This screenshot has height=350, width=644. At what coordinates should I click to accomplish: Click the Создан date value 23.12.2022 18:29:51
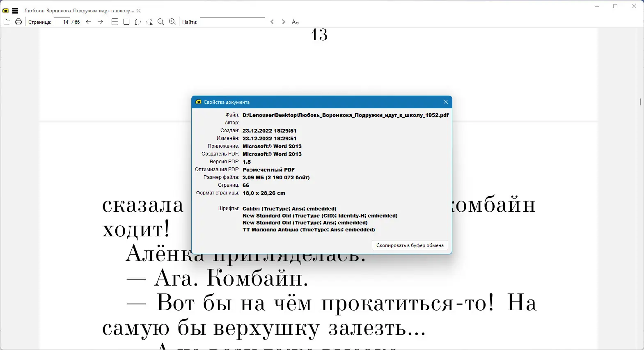pos(270,131)
